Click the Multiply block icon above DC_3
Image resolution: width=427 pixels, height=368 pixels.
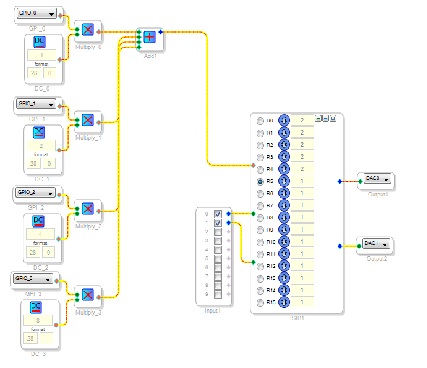(x=88, y=295)
